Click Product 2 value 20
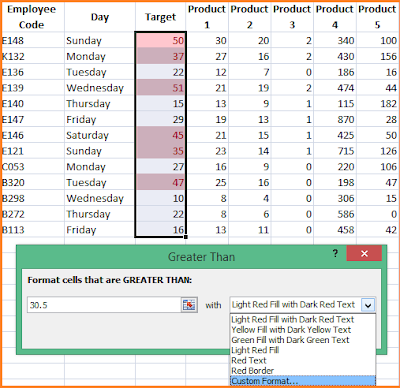This screenshot has height=388, width=400. pyautogui.click(x=250, y=41)
